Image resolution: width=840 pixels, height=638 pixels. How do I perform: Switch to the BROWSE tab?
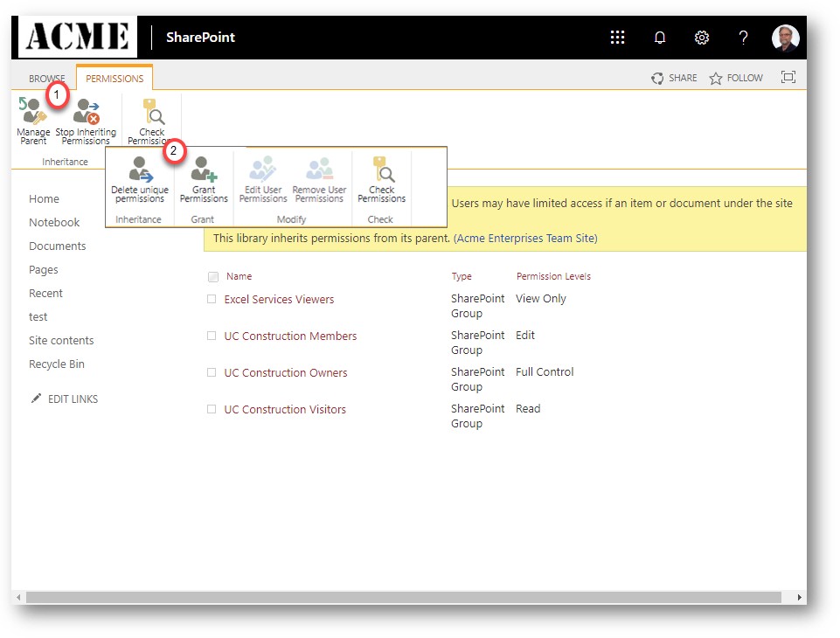46,78
